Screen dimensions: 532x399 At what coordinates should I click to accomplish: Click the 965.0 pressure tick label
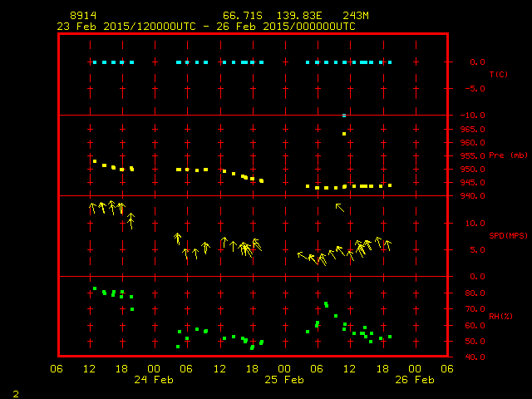click(470, 129)
